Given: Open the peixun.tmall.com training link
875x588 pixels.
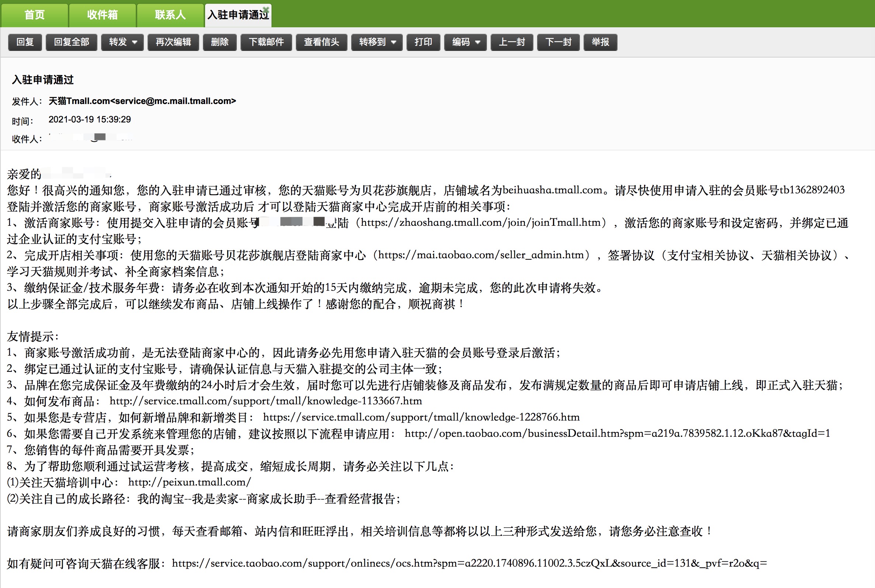Looking at the screenshot, I should pyautogui.click(x=189, y=482).
